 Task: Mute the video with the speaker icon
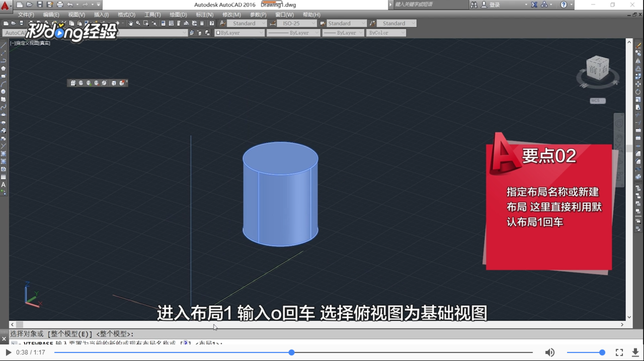(550, 352)
